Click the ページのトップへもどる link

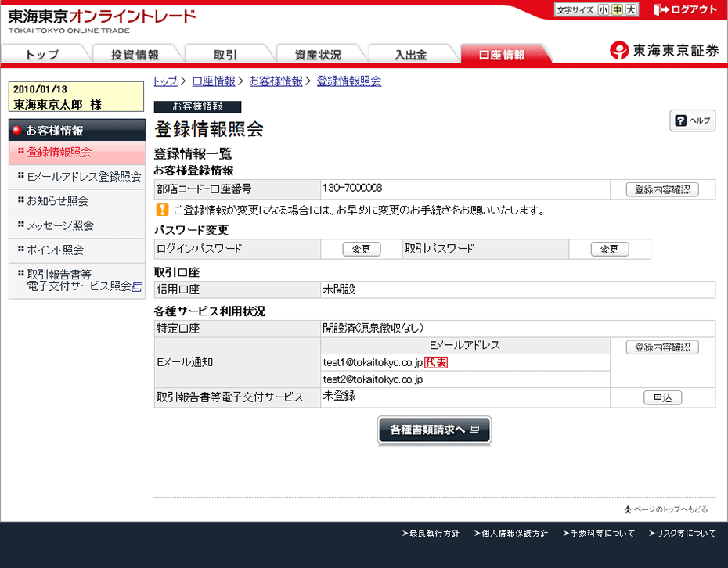(666, 509)
